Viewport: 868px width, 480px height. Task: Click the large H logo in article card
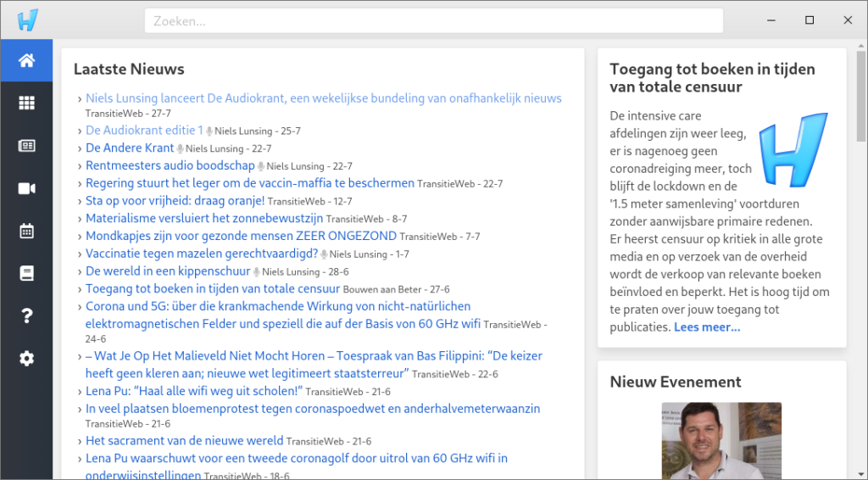793,150
